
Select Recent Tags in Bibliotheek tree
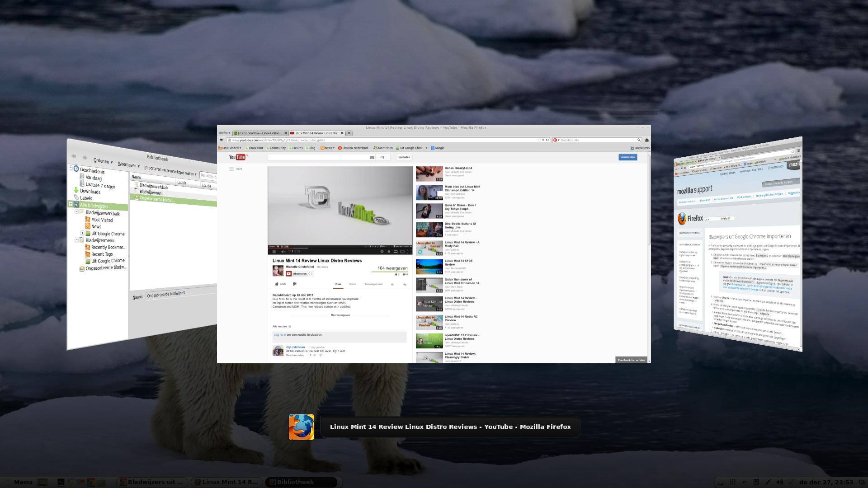[x=102, y=254]
